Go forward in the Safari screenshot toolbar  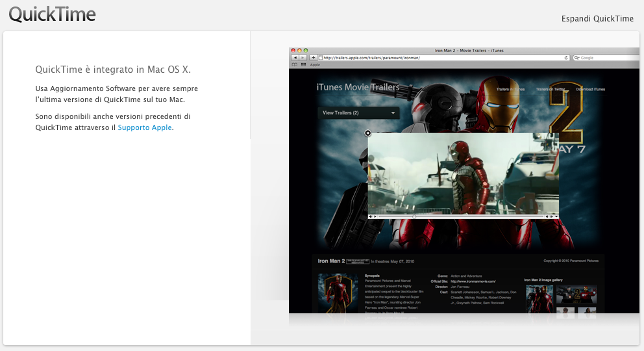(303, 58)
